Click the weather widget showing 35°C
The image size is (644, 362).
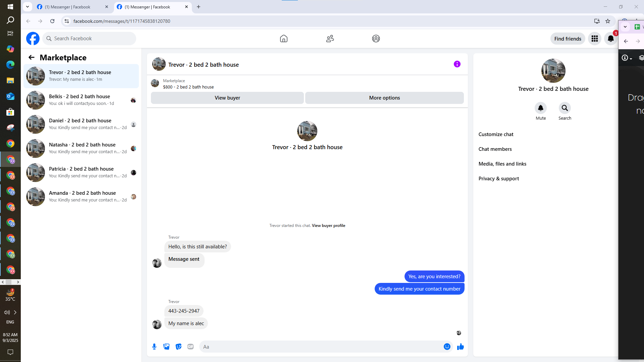click(x=10, y=295)
